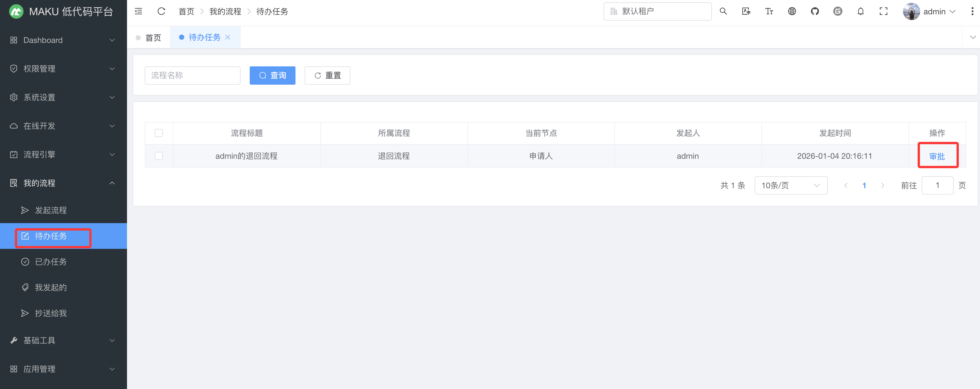Click the sidebar collapse icon

[138, 11]
